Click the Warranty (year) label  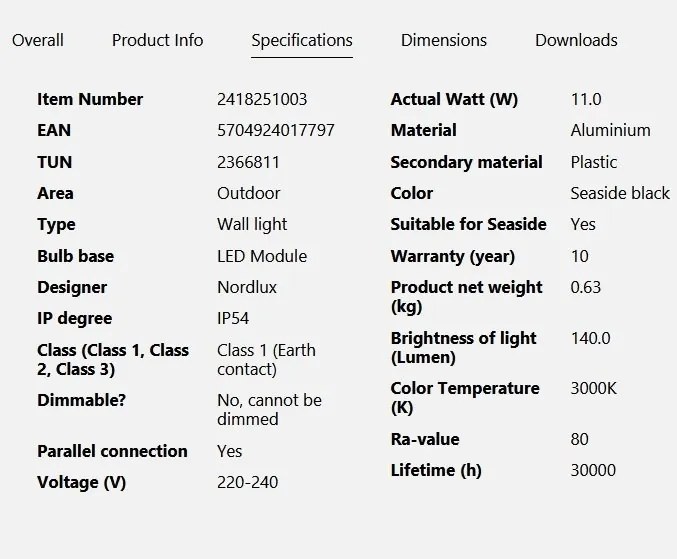(453, 256)
